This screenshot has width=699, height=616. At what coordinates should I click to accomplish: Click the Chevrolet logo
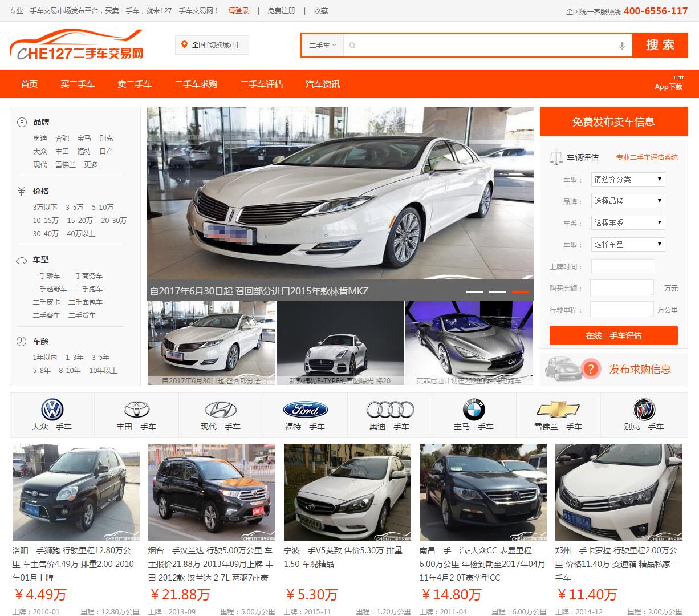click(x=558, y=409)
